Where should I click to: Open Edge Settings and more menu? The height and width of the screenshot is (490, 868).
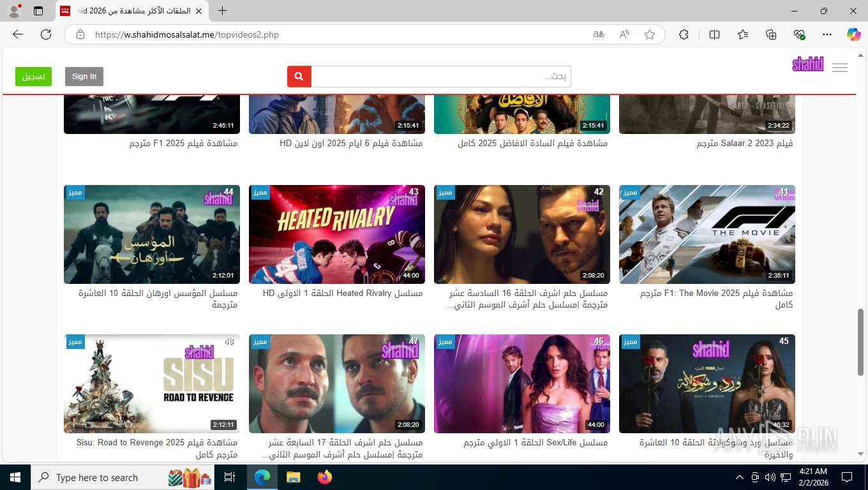[x=827, y=34]
